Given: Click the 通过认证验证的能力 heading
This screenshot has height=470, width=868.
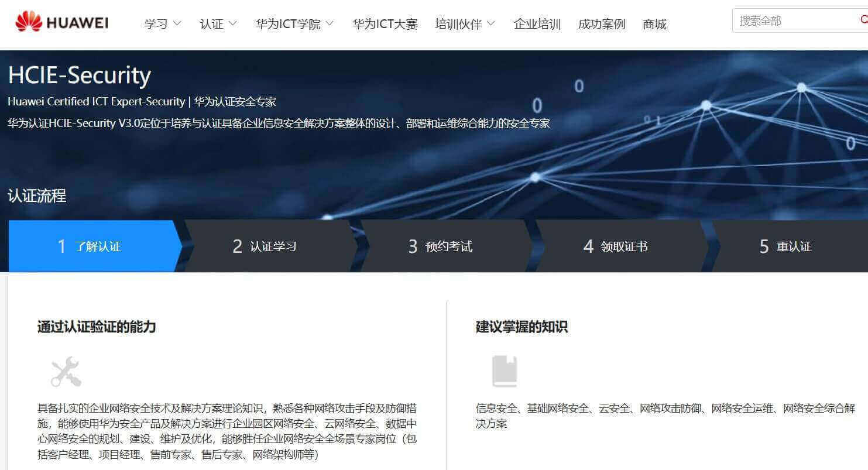Looking at the screenshot, I should pyautogui.click(x=97, y=327).
